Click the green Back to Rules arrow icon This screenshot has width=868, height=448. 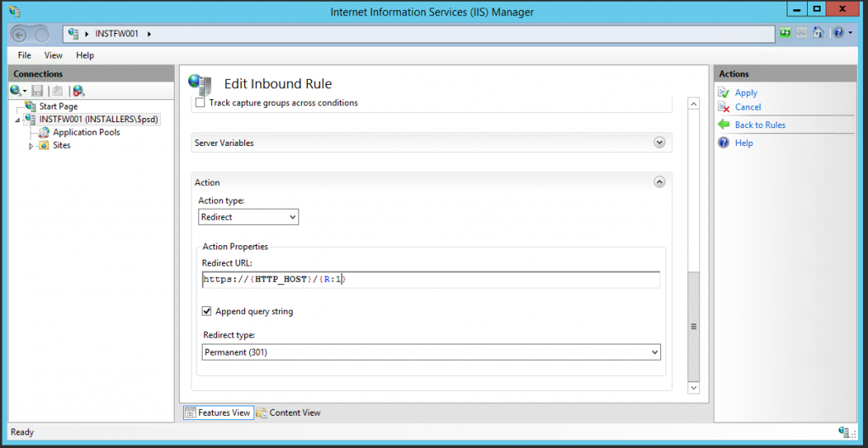pos(724,125)
